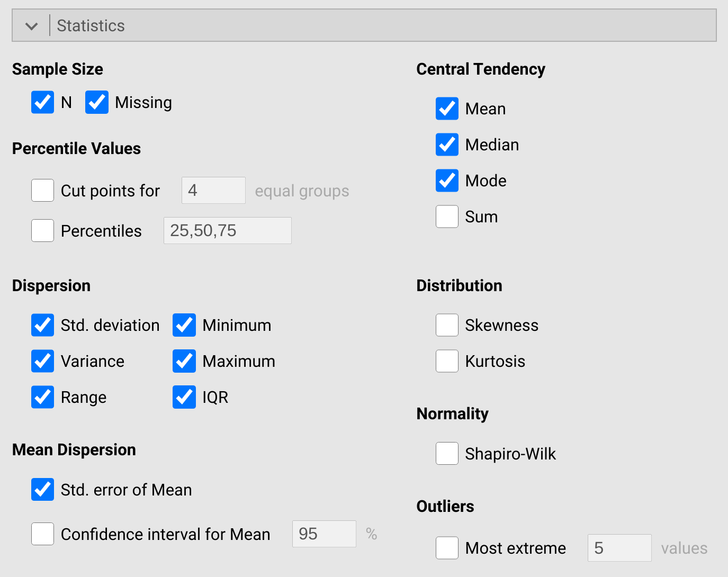Uncheck the N sample size checkbox

tap(42, 102)
